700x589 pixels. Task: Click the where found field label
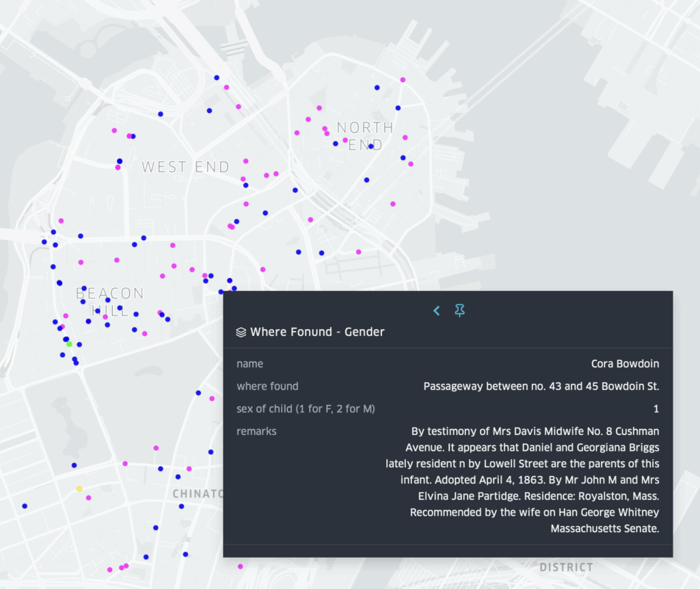pyautogui.click(x=267, y=386)
